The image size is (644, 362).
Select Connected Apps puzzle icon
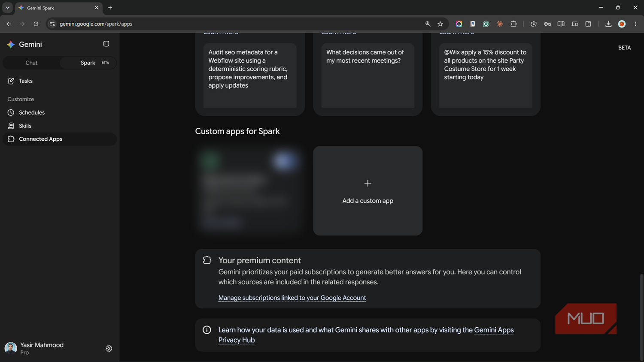coord(11,139)
